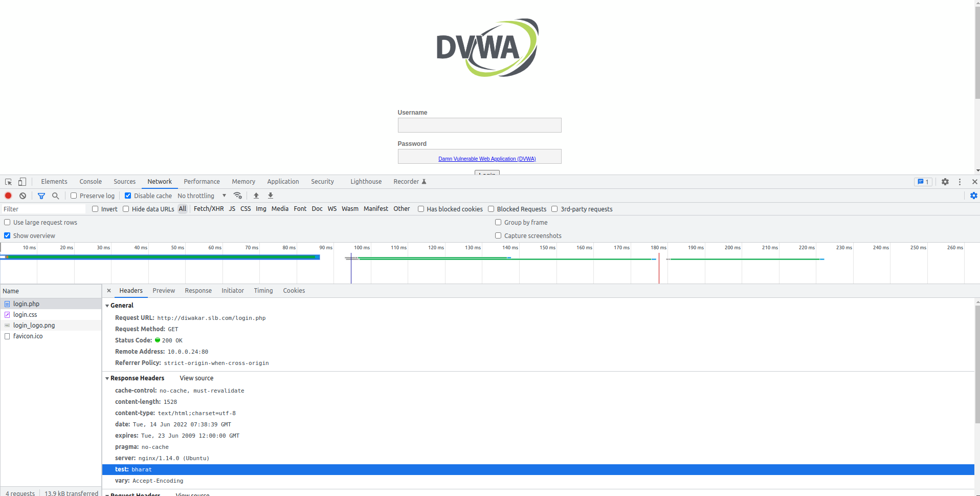Open DevTools three-dot customize menu

coord(960,182)
